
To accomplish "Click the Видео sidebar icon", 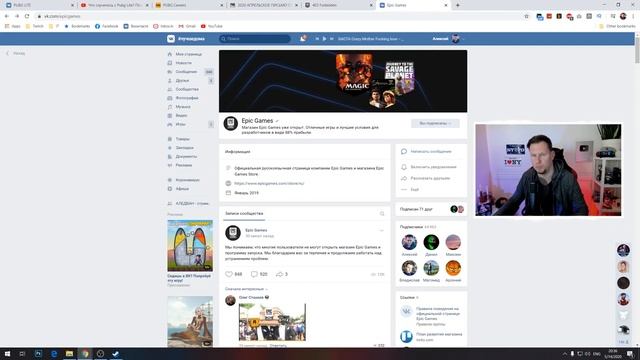I will [x=170, y=116].
